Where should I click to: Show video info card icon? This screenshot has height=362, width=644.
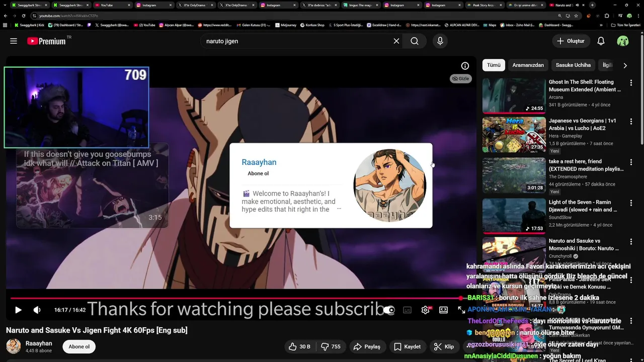(465, 66)
